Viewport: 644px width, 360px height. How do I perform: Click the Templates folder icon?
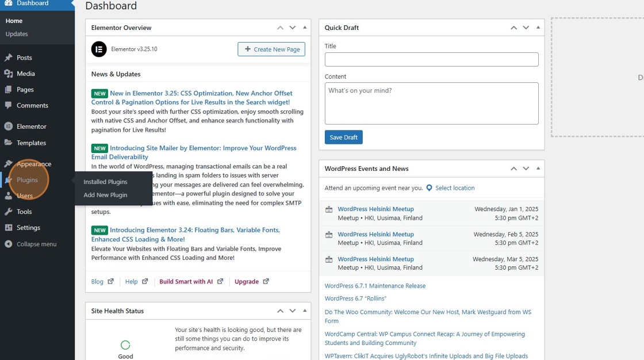coord(8,143)
